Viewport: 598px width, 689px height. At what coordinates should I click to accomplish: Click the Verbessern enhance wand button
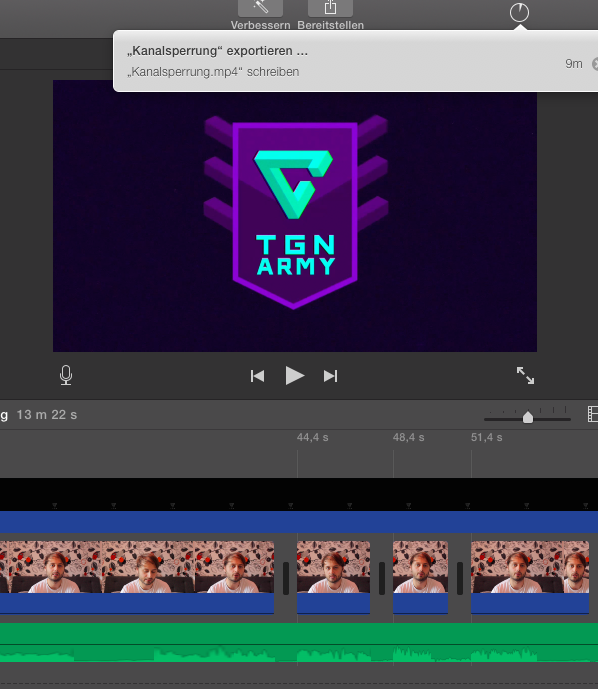tap(260, 8)
